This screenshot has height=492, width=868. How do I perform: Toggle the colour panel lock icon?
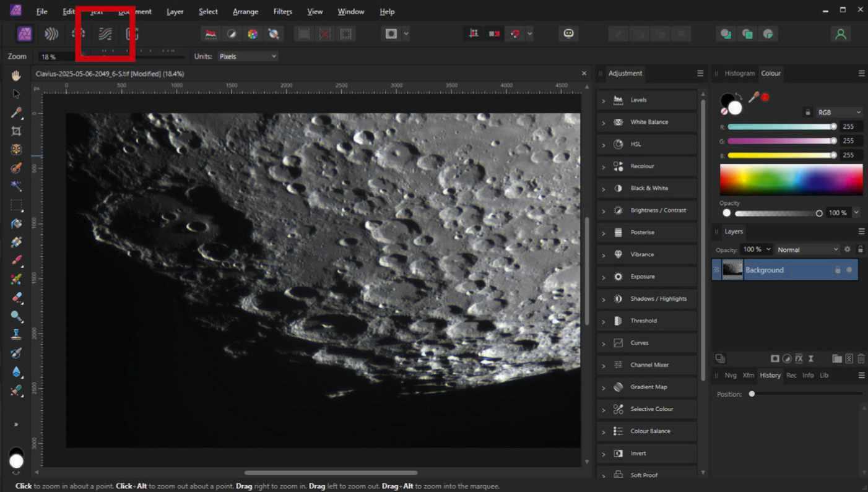[807, 113]
